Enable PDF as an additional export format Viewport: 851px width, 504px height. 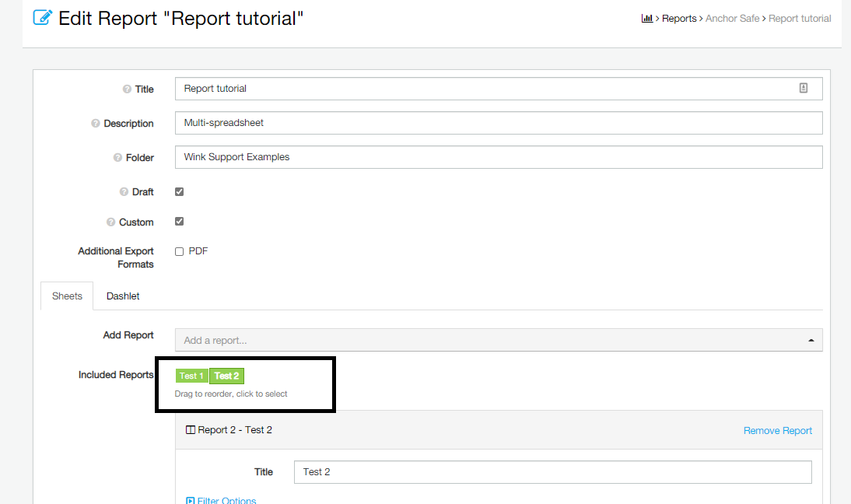click(179, 252)
